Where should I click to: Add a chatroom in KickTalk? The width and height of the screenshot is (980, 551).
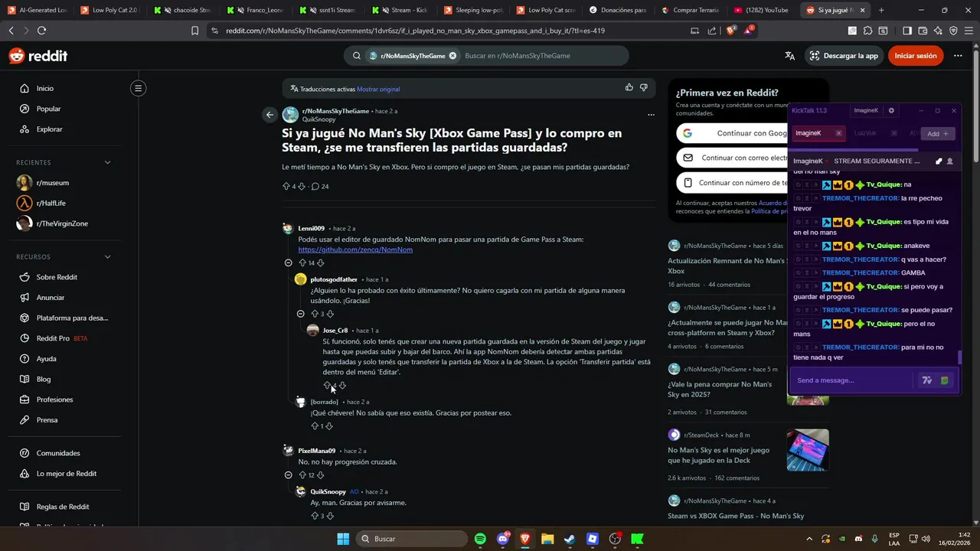point(937,133)
